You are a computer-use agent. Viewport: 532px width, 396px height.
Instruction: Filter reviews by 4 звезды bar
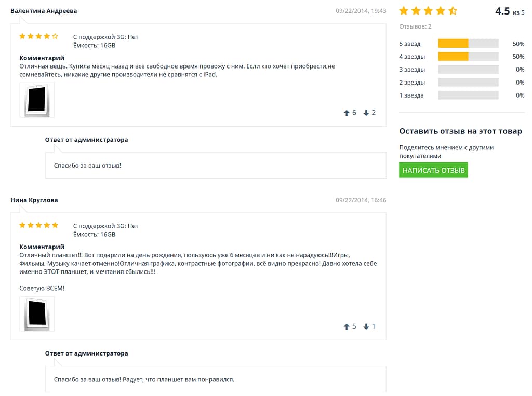point(468,57)
